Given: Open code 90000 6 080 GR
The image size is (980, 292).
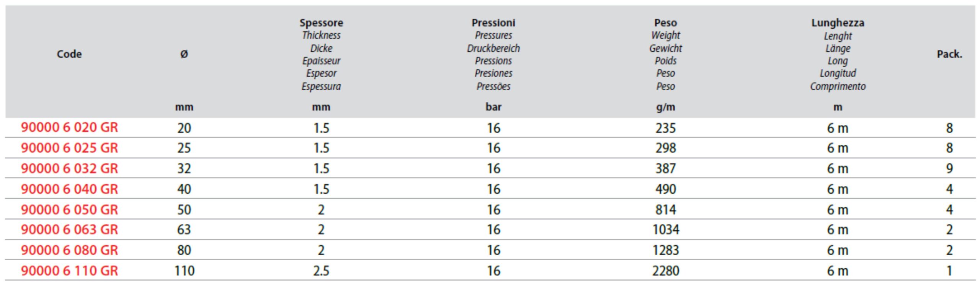Looking at the screenshot, I should (x=69, y=250).
